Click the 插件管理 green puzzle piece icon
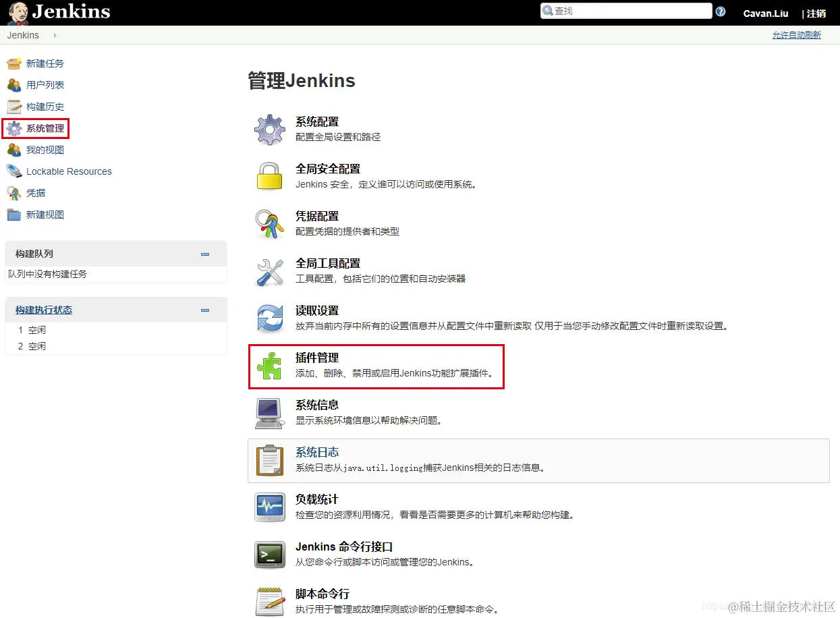This screenshot has height=618, width=840. coord(270,366)
